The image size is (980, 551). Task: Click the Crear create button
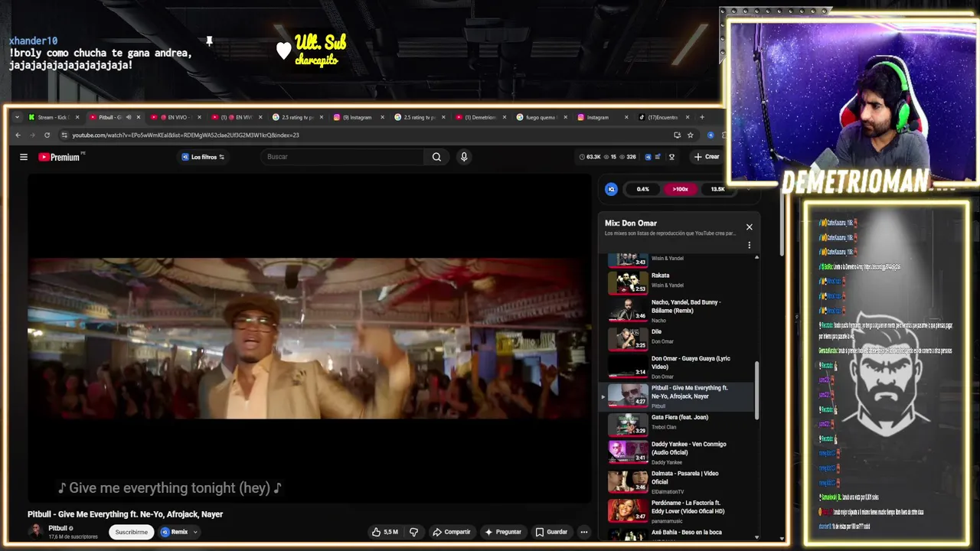coord(707,157)
